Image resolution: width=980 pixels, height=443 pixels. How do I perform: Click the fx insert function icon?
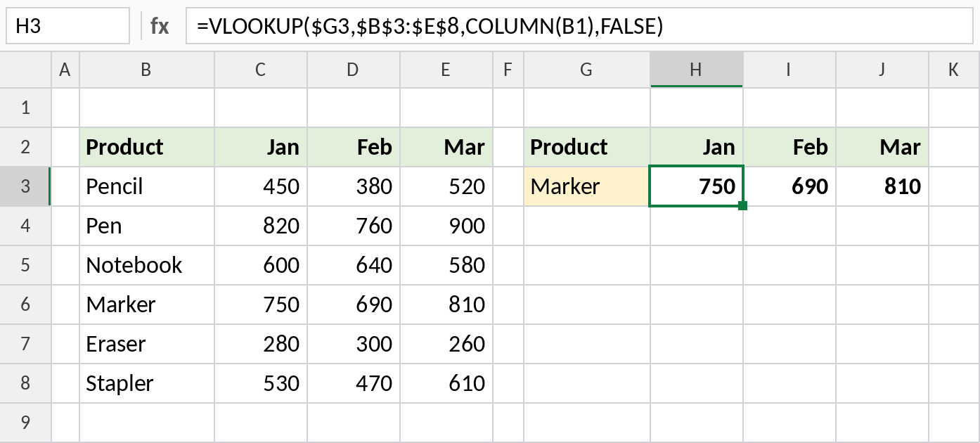tap(160, 26)
